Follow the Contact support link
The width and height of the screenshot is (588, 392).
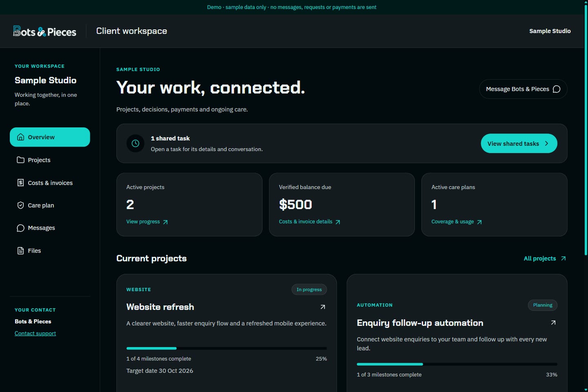pyautogui.click(x=35, y=333)
